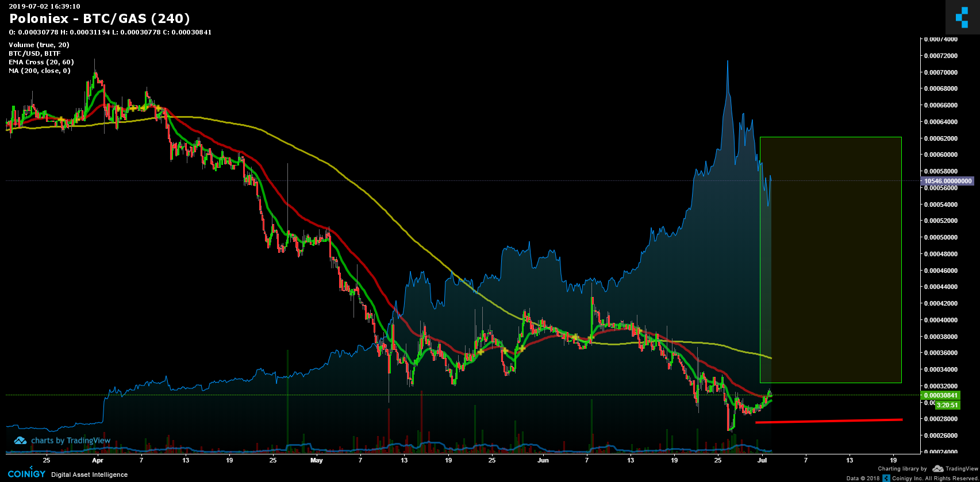Click the '10546.00000000' BTC/USD price tag
980x482 pixels.
click(x=947, y=181)
